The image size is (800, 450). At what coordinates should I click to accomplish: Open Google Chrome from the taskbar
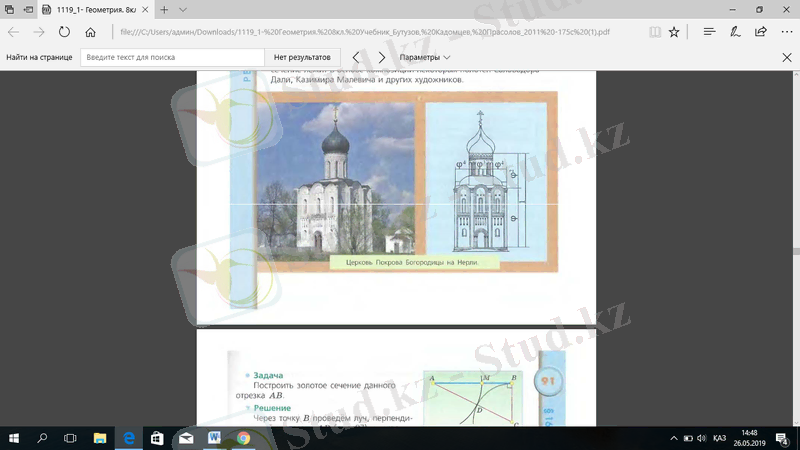click(x=243, y=438)
